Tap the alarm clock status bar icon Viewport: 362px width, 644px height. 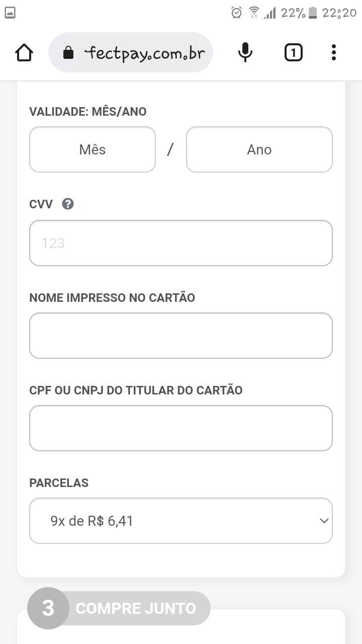(236, 13)
